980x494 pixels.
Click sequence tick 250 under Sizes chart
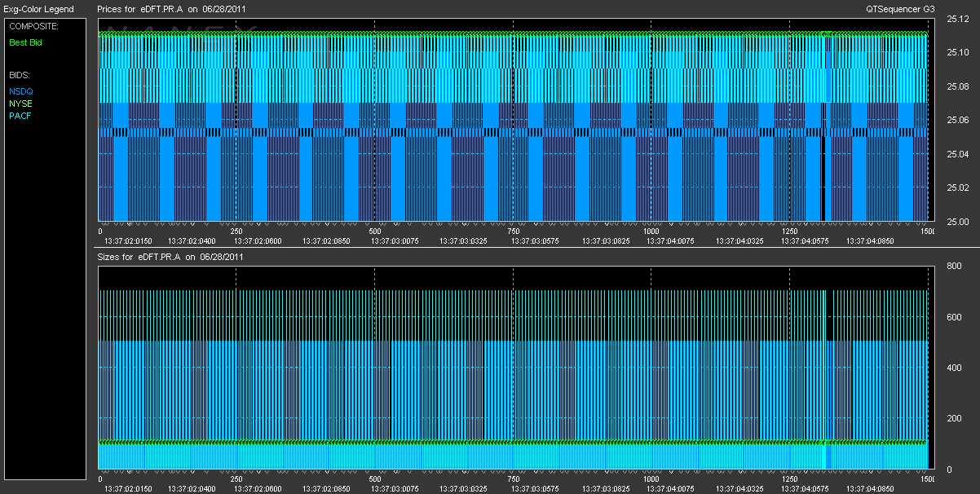pyautogui.click(x=237, y=479)
